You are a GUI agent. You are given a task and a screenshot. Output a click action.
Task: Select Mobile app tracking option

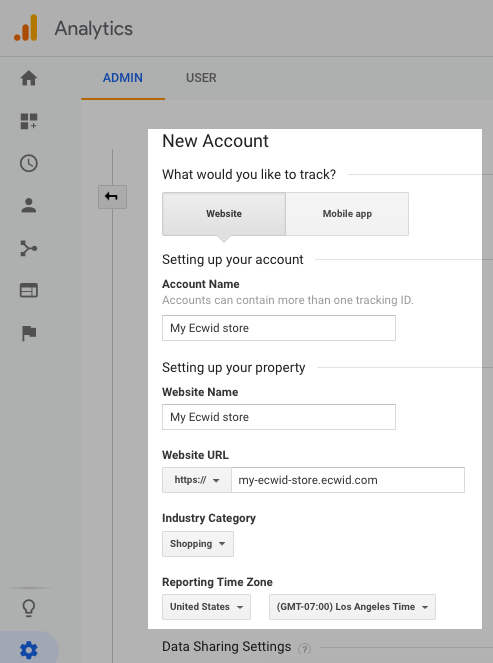[x=347, y=214]
